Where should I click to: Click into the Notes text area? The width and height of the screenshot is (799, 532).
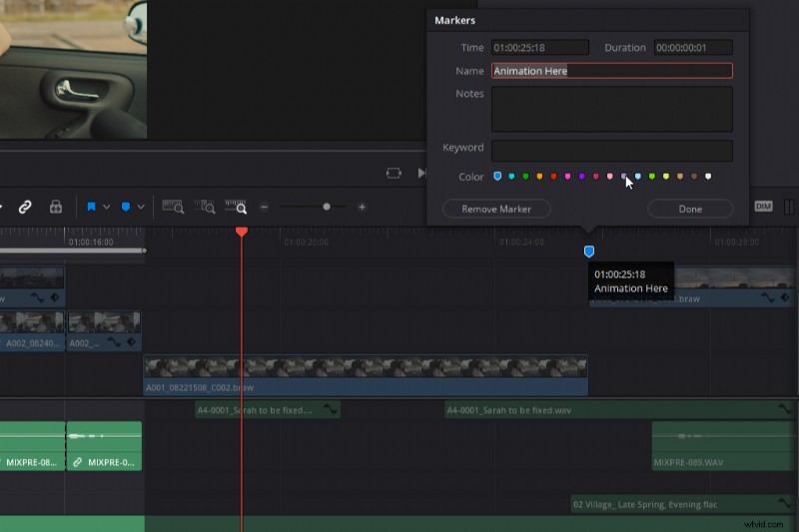coord(612,109)
